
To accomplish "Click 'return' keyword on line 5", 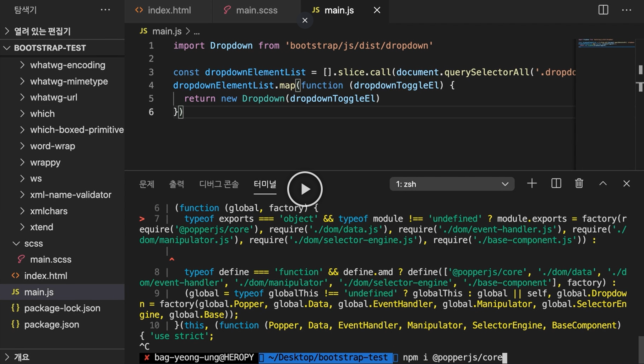I will click(x=200, y=98).
